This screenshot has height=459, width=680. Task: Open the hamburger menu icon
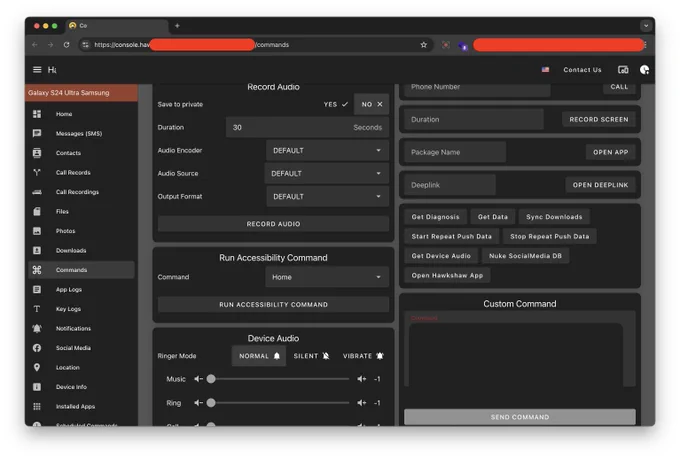pos(37,70)
